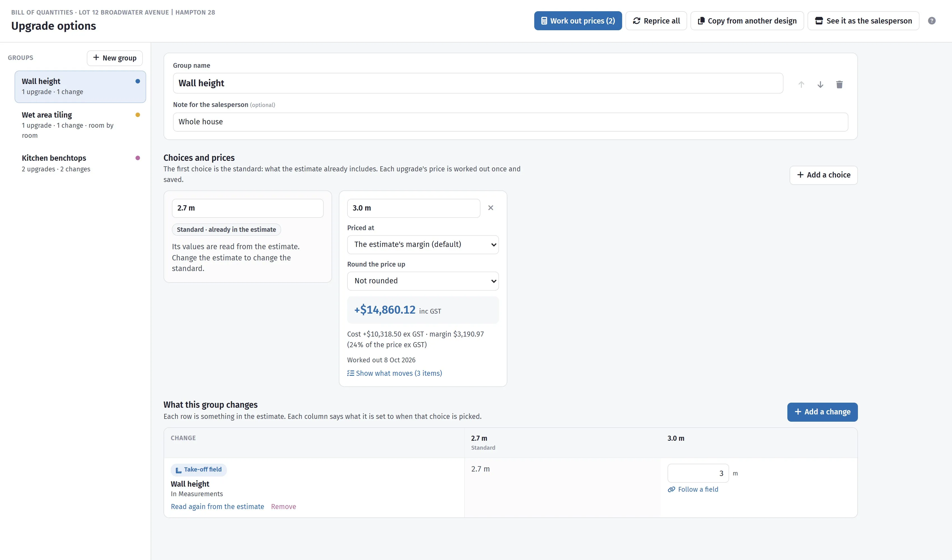Select the Kitchen benchtops group
The height and width of the screenshot is (560, 952).
(80, 163)
